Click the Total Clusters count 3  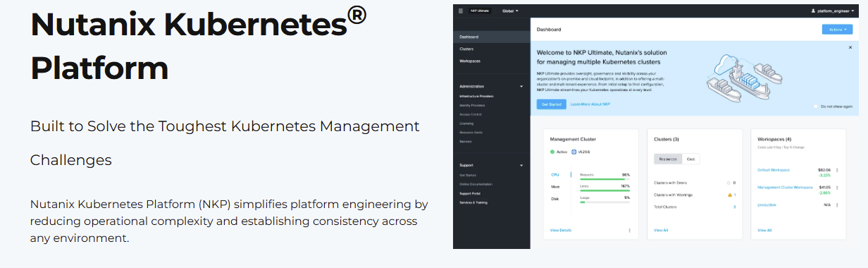734,207
